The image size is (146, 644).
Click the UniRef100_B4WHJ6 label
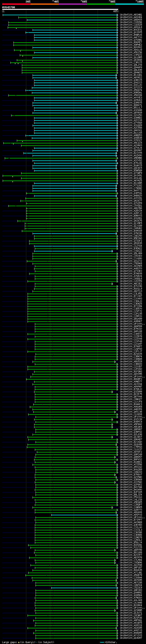(131, 35)
